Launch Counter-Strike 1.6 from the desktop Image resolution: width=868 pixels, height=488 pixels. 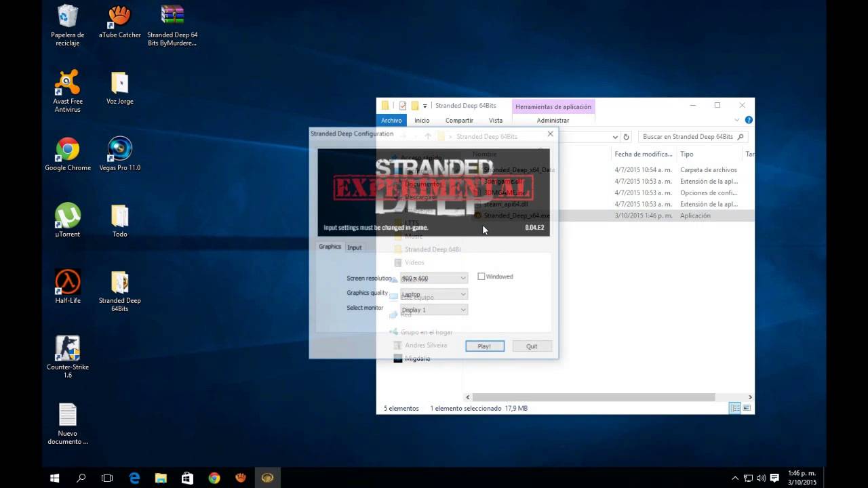pyautogui.click(x=68, y=357)
